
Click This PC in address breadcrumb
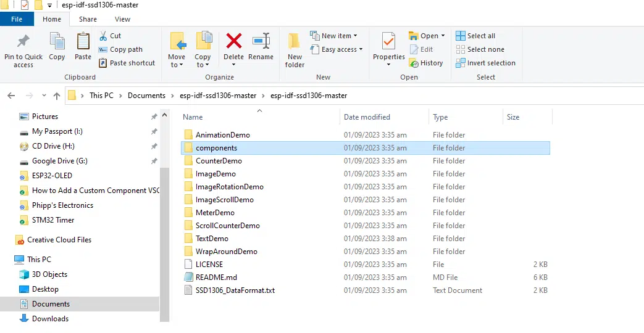tap(101, 96)
